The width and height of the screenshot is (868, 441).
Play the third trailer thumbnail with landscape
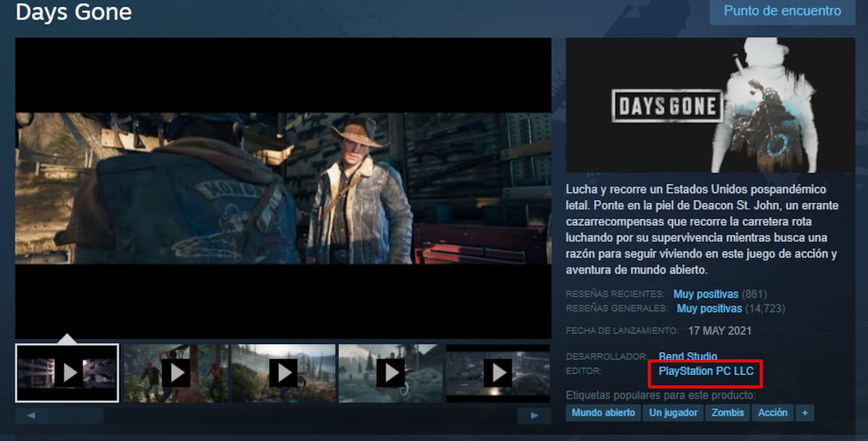(x=283, y=373)
